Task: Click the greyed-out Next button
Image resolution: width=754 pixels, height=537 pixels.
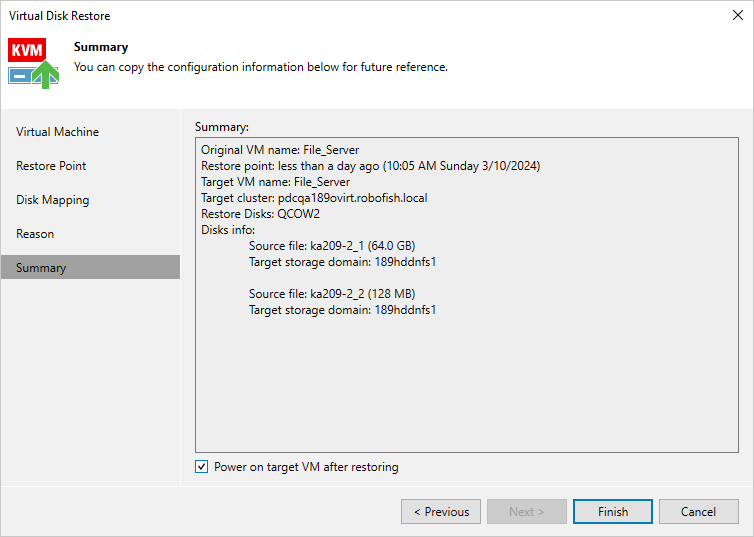Action: (527, 512)
